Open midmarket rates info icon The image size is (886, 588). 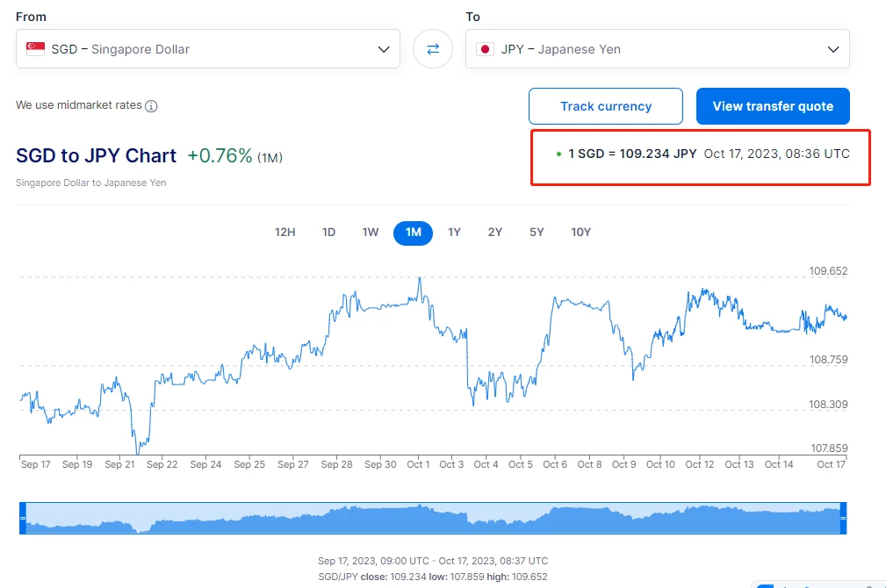[151, 106]
